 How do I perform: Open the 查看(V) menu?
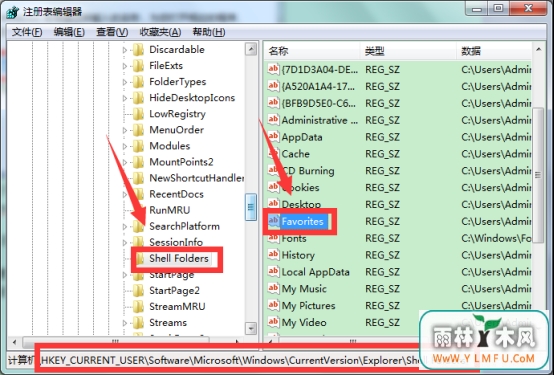pyautogui.click(x=112, y=32)
